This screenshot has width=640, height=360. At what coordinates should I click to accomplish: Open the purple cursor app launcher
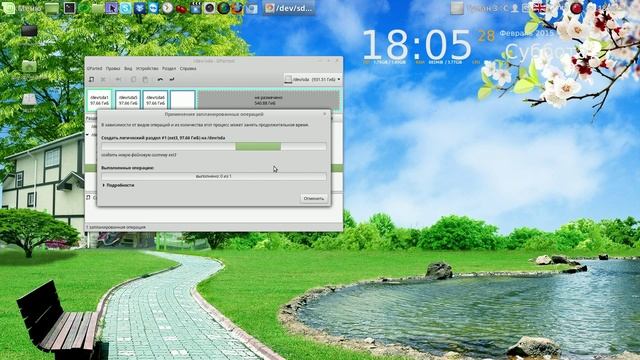coord(111,8)
